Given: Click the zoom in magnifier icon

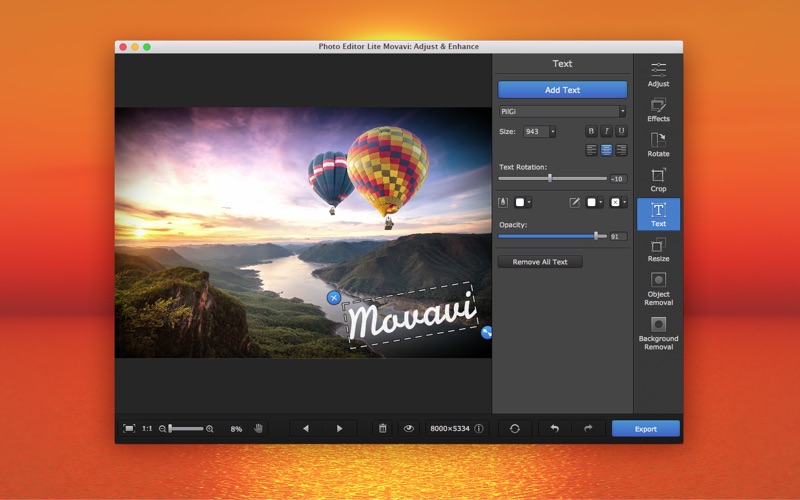Looking at the screenshot, I should point(210,429).
